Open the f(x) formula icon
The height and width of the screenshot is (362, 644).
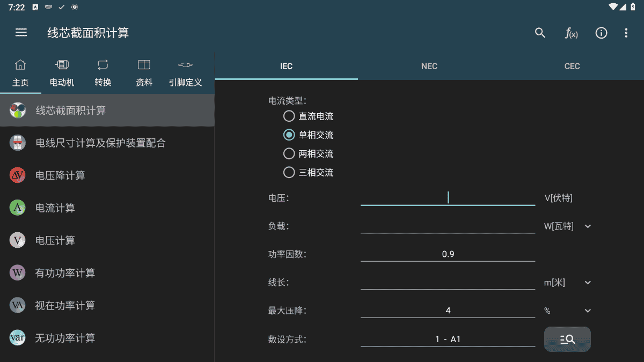coord(571,33)
